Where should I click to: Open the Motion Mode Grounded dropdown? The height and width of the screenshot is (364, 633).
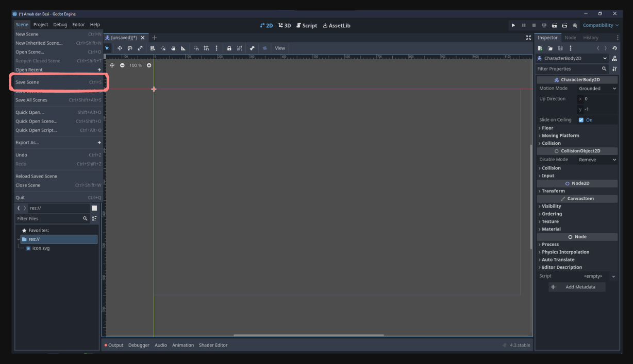point(597,89)
